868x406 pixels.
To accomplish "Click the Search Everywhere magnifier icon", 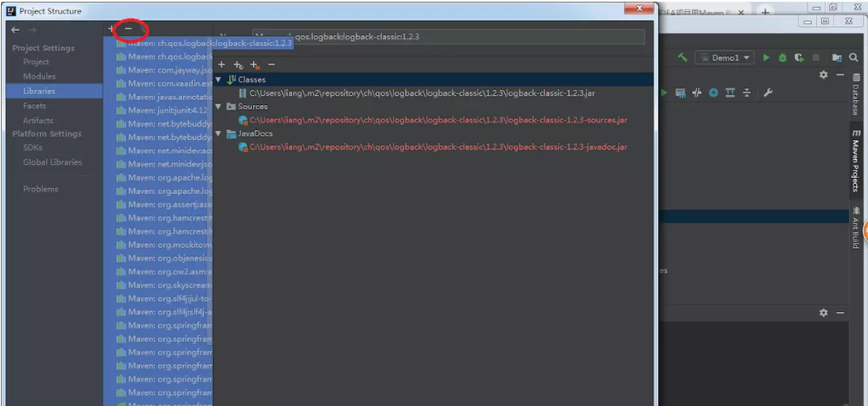I will click(x=853, y=57).
